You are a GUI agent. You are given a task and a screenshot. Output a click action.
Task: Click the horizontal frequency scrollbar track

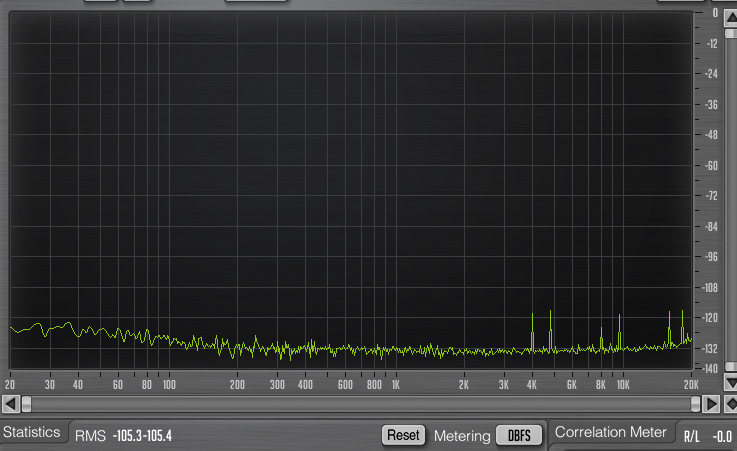point(361,404)
